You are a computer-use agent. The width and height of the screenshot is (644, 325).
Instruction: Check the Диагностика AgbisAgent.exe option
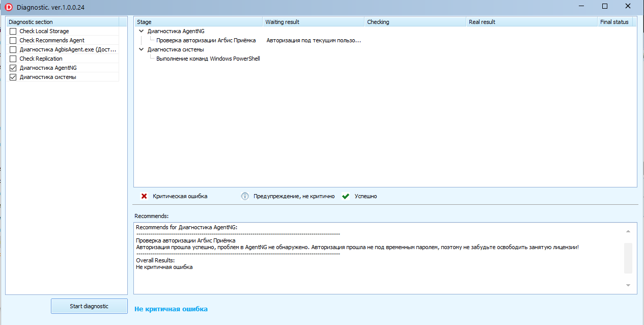[13, 49]
